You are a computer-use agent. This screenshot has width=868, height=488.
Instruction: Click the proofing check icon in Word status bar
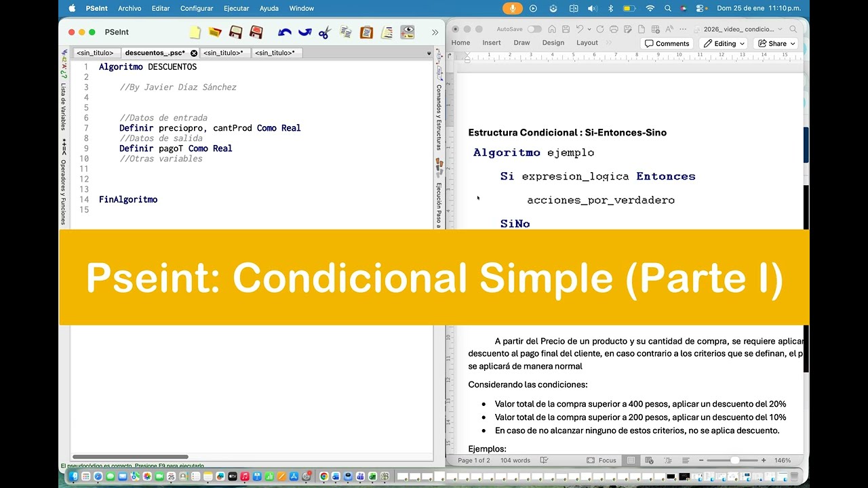pyautogui.click(x=544, y=460)
